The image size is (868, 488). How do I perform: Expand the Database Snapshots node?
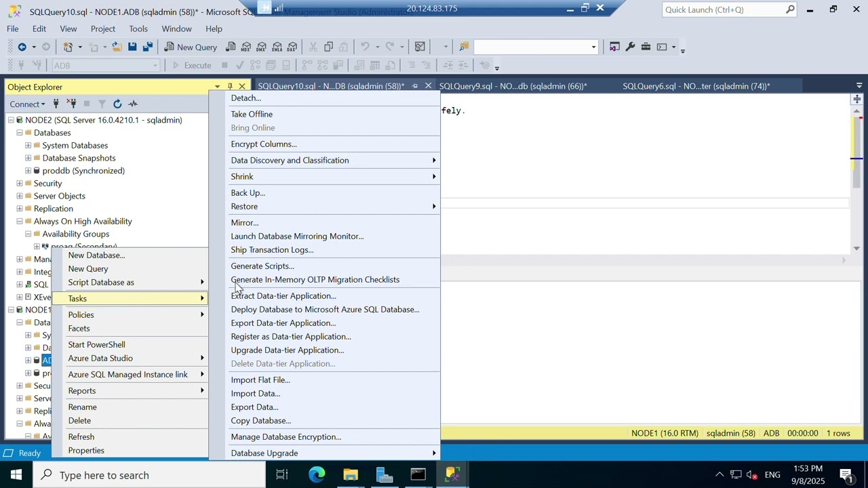(28, 158)
